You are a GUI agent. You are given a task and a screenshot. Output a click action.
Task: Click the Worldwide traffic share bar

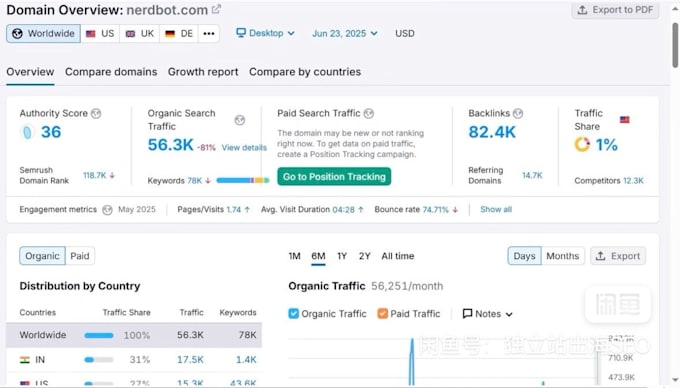99,336
